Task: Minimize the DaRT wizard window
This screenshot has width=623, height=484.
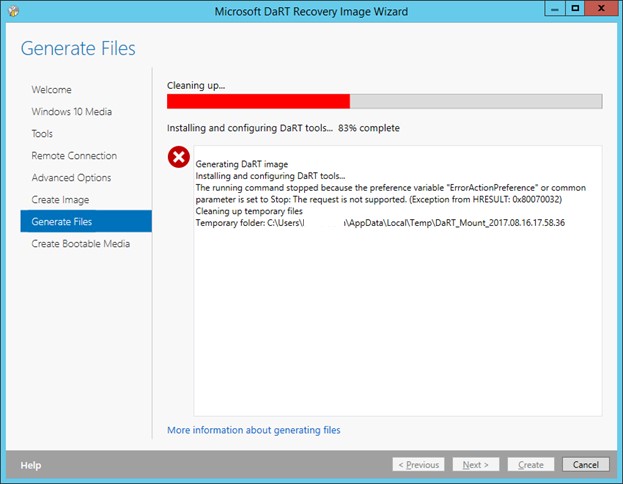Action: 550,9
